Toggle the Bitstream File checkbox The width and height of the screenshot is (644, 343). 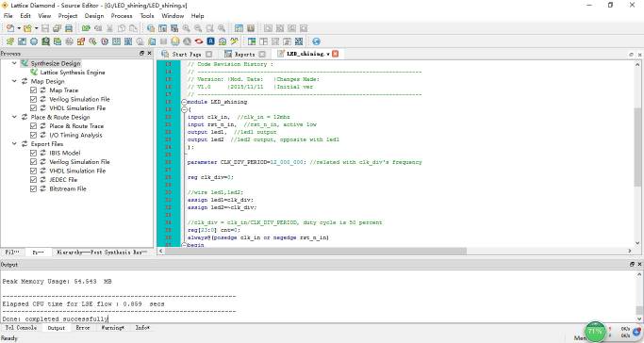[34, 189]
